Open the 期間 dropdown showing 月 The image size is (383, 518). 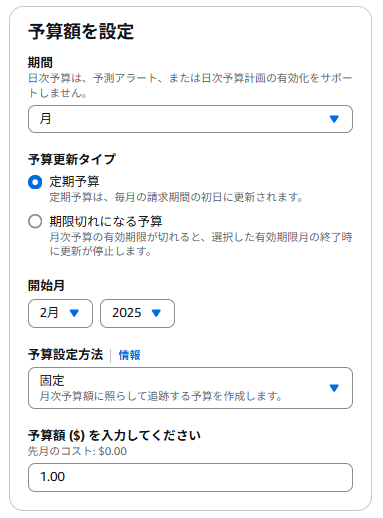pos(190,119)
